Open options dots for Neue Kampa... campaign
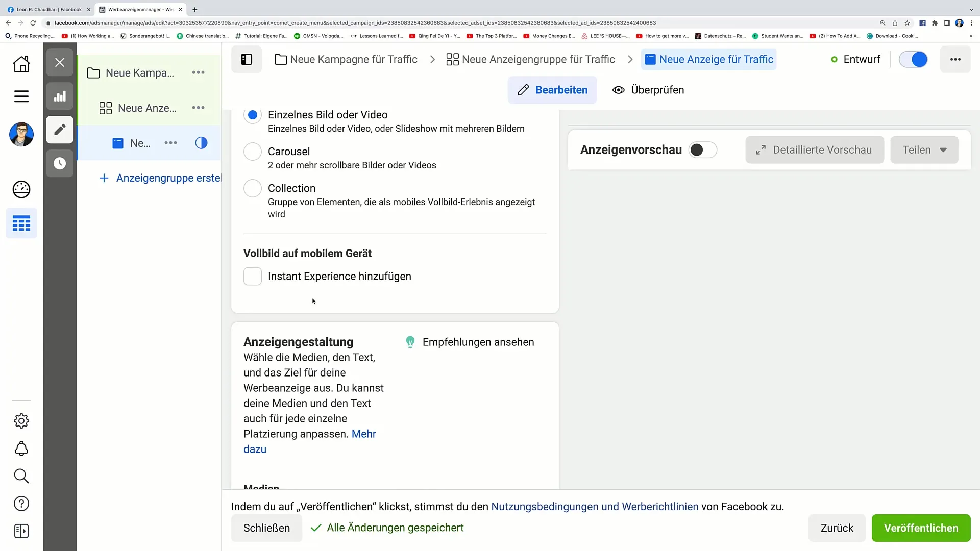 (198, 73)
